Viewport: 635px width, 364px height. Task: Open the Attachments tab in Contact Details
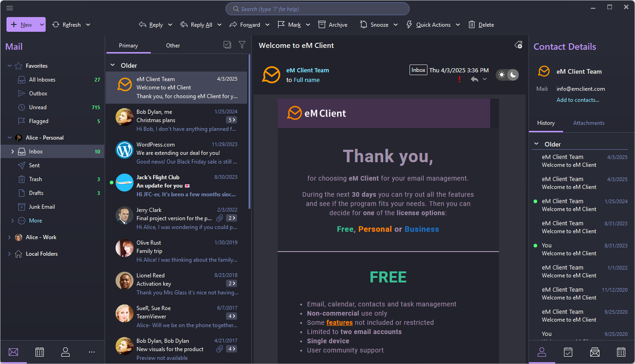pos(589,123)
